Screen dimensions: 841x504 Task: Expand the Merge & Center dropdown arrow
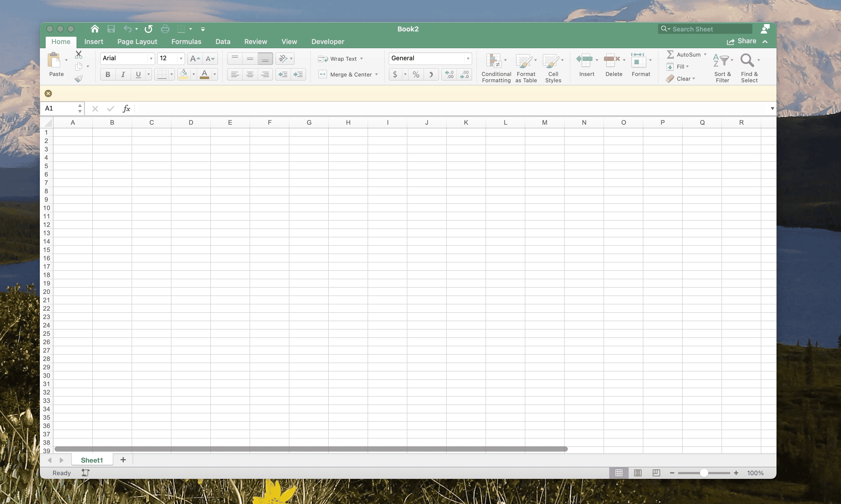point(376,74)
